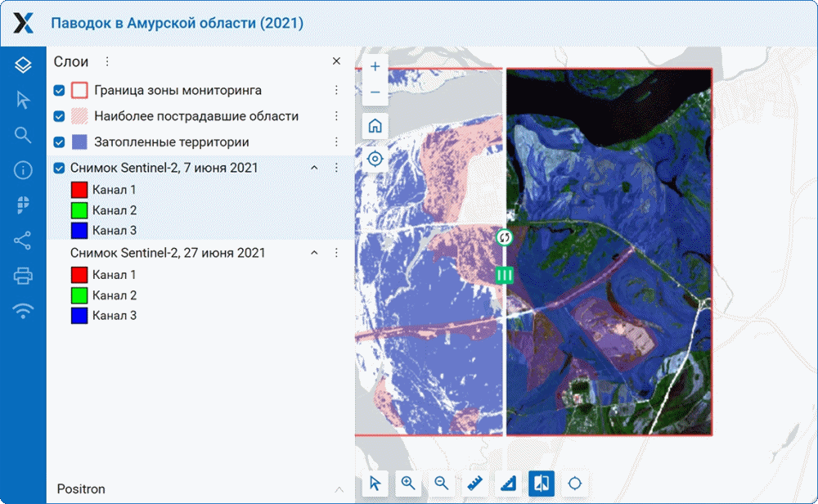This screenshot has width=818, height=504.
Task: Open options menu for Затопленные территории layer
Action: click(335, 142)
